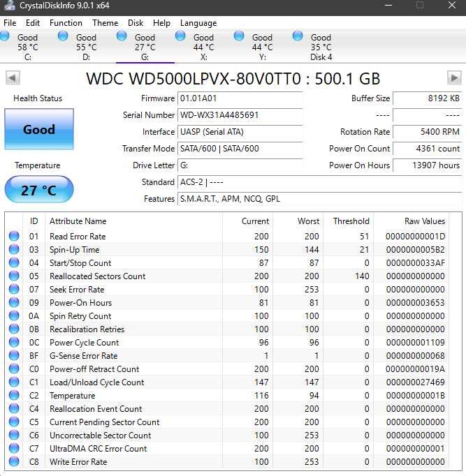Select the Y: disk tab
Viewport: 466px width, 476px height.
point(263,47)
